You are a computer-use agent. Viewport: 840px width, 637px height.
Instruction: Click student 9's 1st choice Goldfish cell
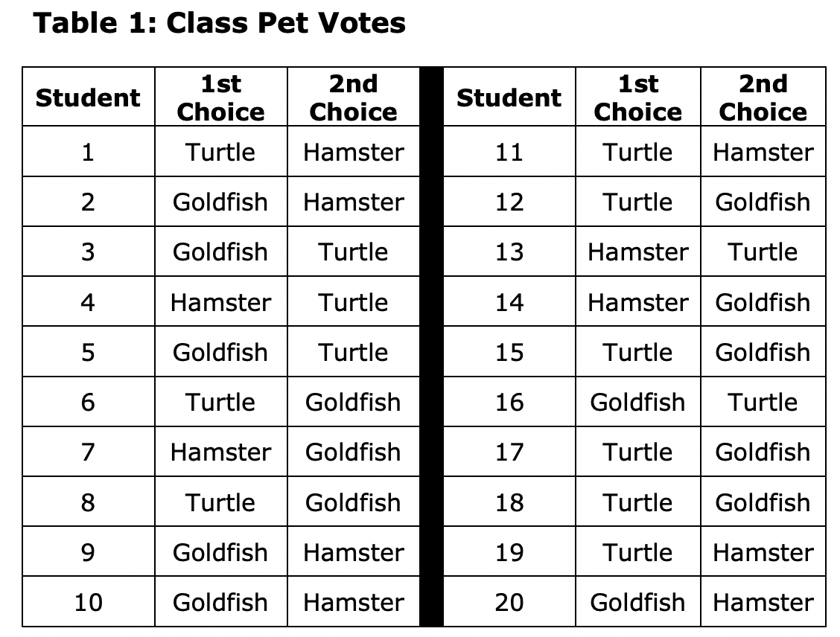220,552
